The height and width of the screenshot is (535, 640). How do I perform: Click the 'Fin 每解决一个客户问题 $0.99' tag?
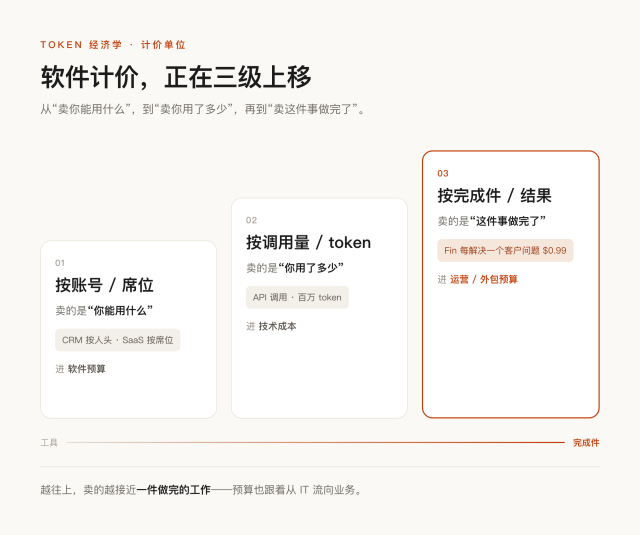click(505, 251)
